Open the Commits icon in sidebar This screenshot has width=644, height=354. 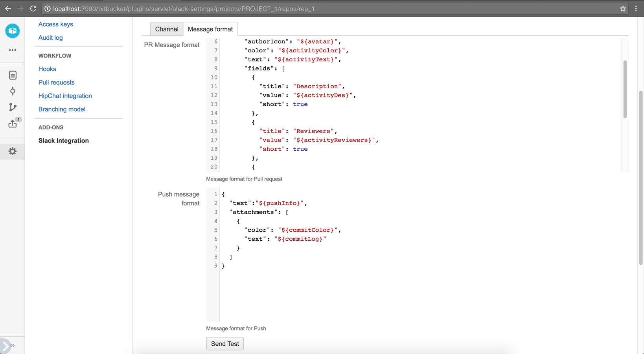(13, 91)
